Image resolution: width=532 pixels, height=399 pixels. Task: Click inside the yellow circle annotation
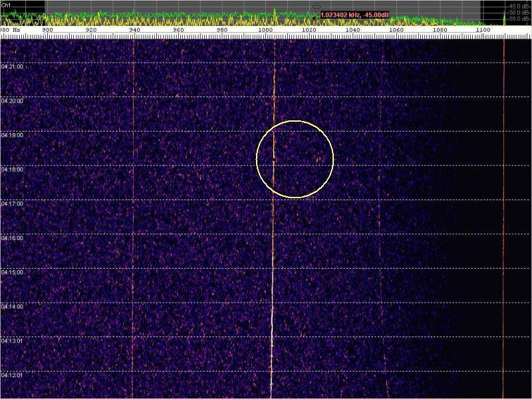point(295,159)
